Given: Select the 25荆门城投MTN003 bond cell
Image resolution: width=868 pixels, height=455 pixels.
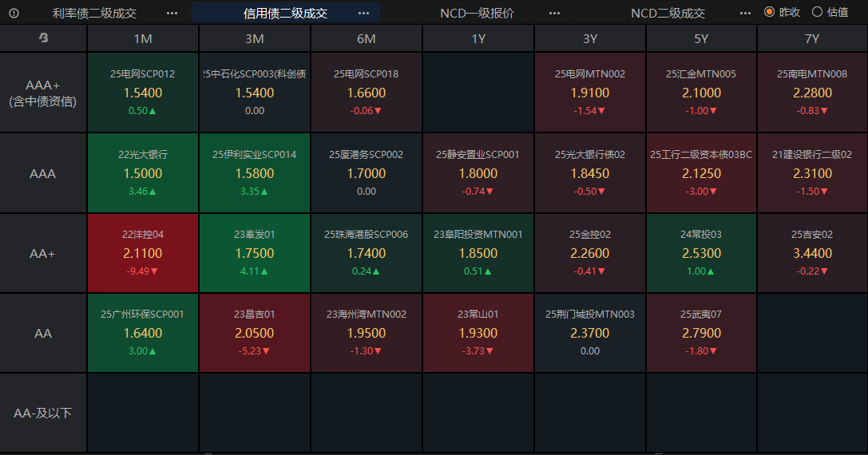Looking at the screenshot, I should point(590,333).
